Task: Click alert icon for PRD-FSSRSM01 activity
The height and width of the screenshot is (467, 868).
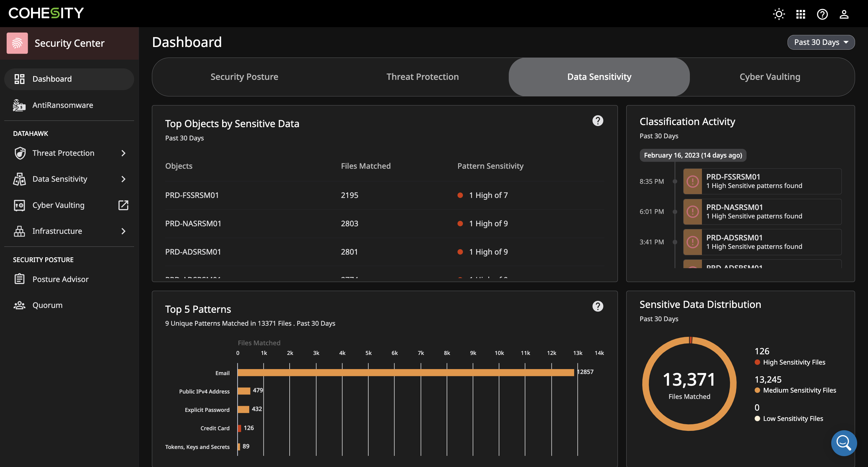Action: pos(693,181)
